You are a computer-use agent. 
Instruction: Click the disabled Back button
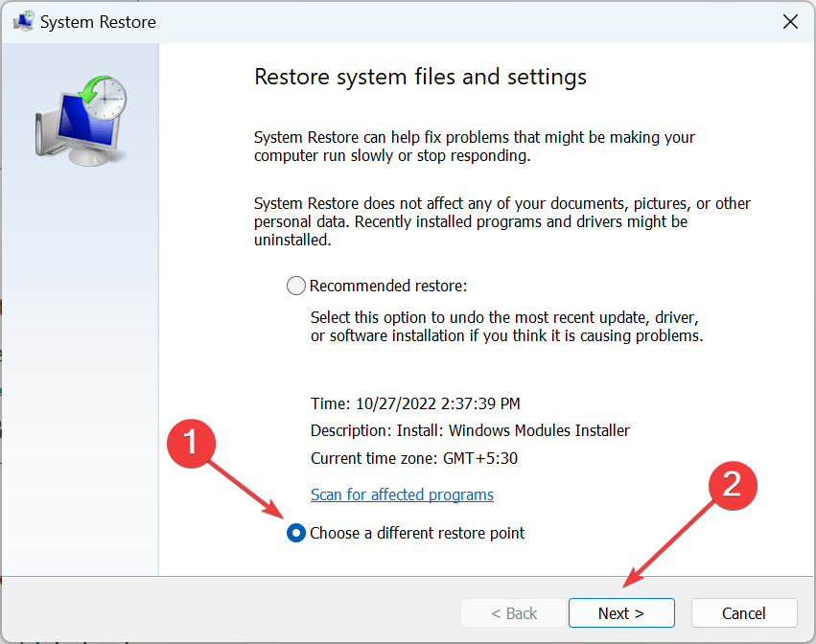(x=513, y=612)
